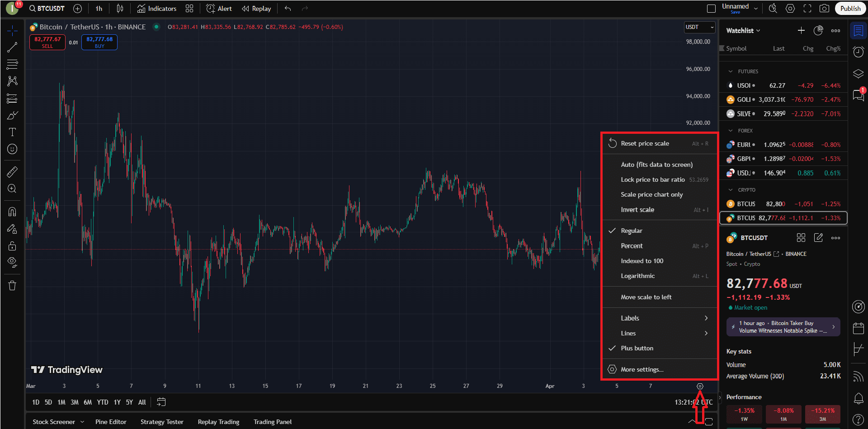Open the Fibonacci retracement tools
The width and height of the screenshot is (868, 429).
coord(12,64)
